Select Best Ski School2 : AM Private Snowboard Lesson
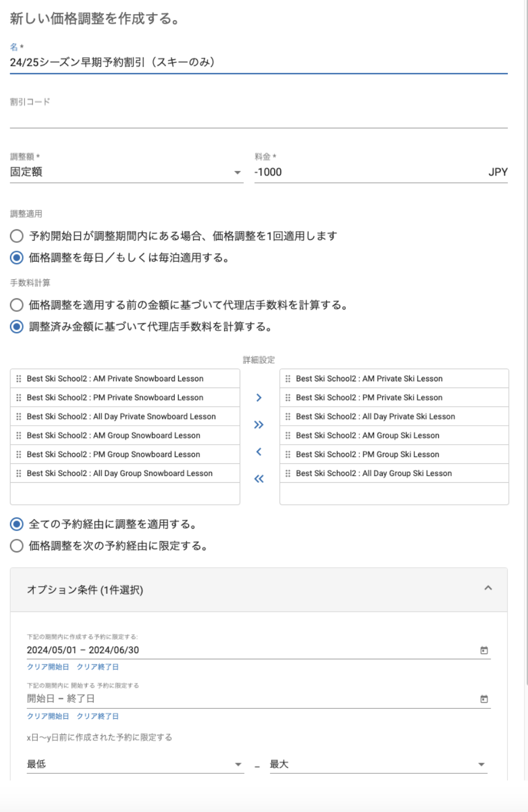528x812 pixels. click(x=125, y=379)
